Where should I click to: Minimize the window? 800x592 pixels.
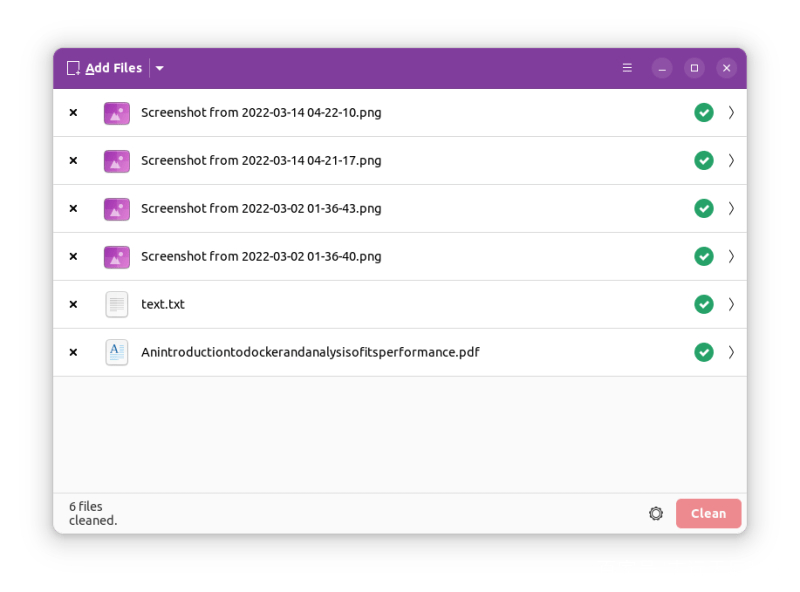pyautogui.click(x=662, y=68)
